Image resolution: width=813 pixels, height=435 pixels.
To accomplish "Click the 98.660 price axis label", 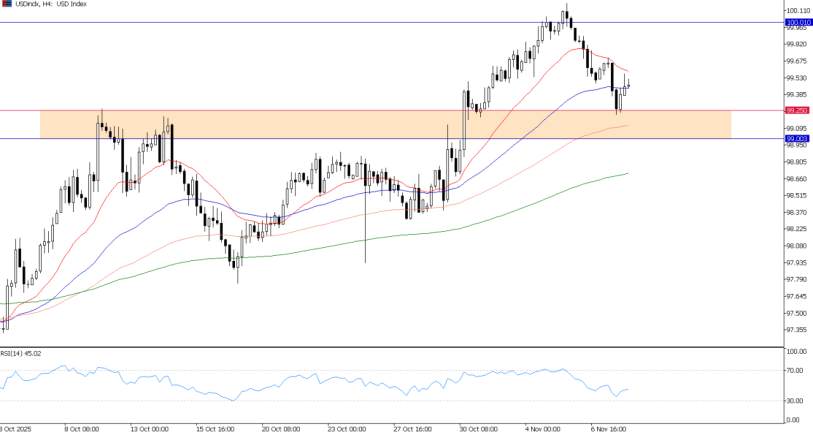I will click(x=797, y=179).
